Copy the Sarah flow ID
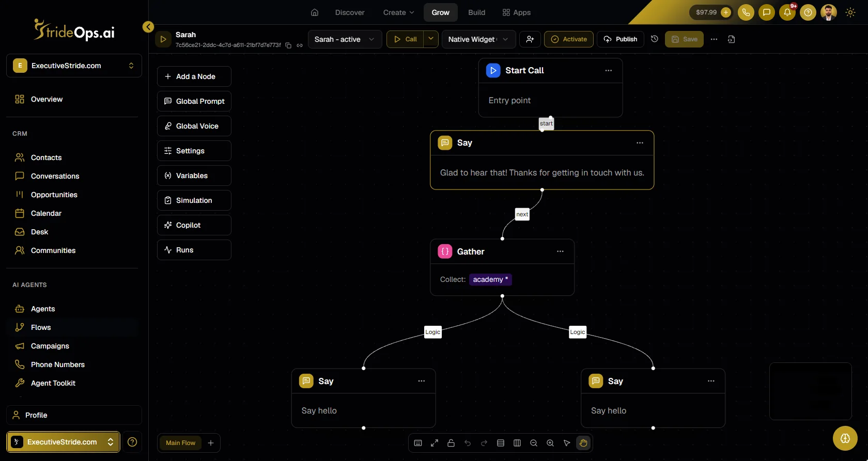The image size is (868, 461). pos(288,45)
